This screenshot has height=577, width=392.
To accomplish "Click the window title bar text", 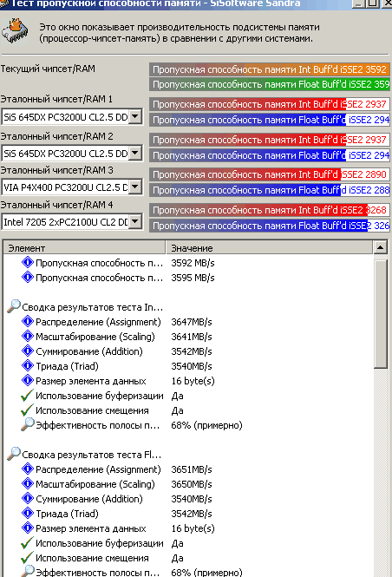I will tap(156, 4).
